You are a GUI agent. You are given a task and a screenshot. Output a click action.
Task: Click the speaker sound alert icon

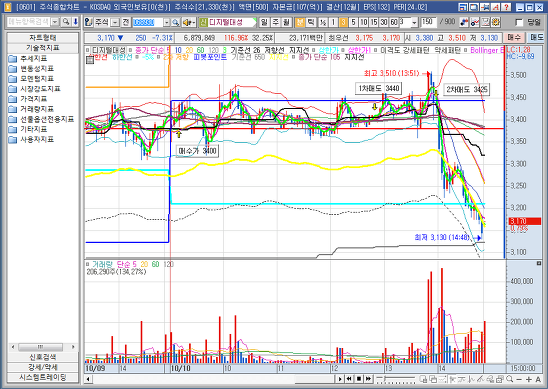pos(189,22)
